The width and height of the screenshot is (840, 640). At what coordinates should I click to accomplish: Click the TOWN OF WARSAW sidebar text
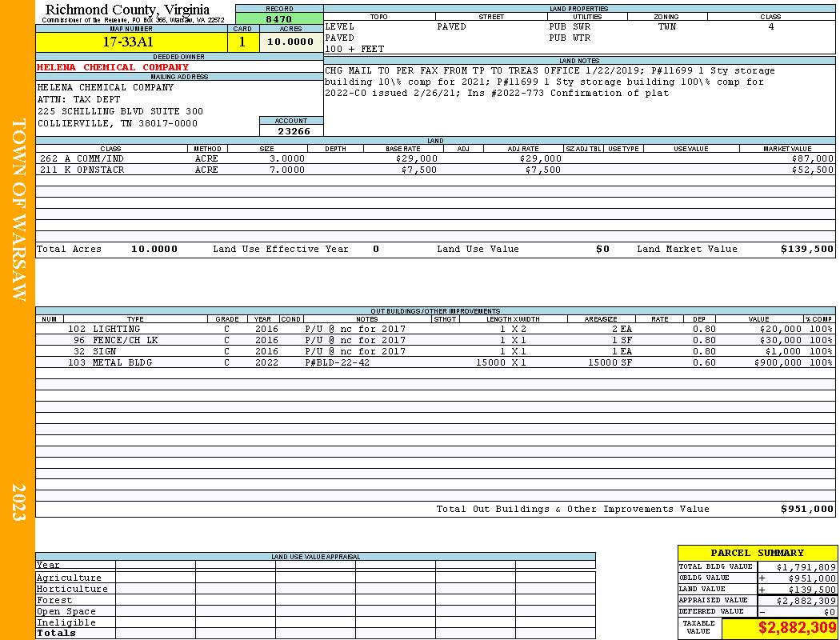(18, 210)
